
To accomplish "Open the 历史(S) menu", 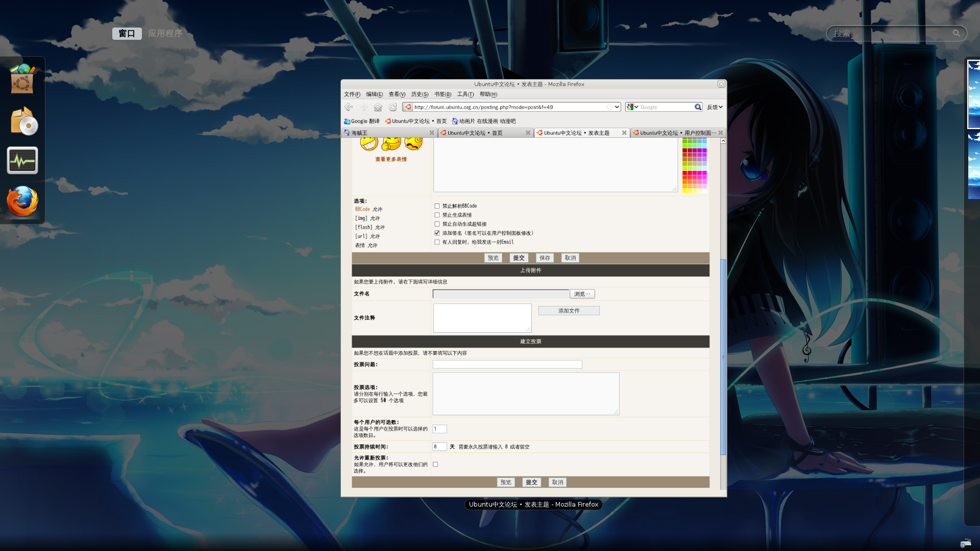I will point(420,94).
